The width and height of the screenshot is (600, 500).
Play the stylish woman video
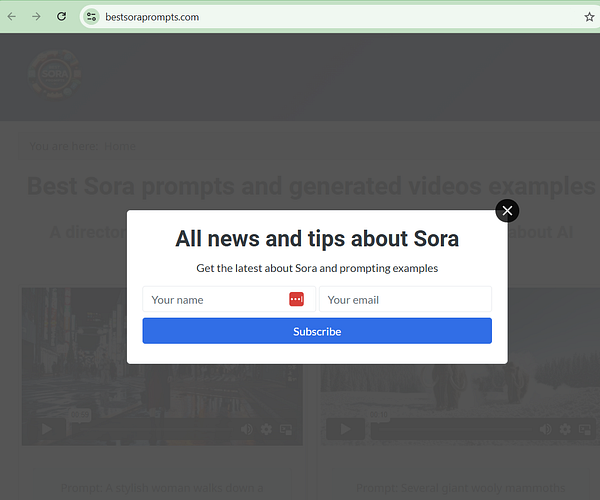coord(47,429)
